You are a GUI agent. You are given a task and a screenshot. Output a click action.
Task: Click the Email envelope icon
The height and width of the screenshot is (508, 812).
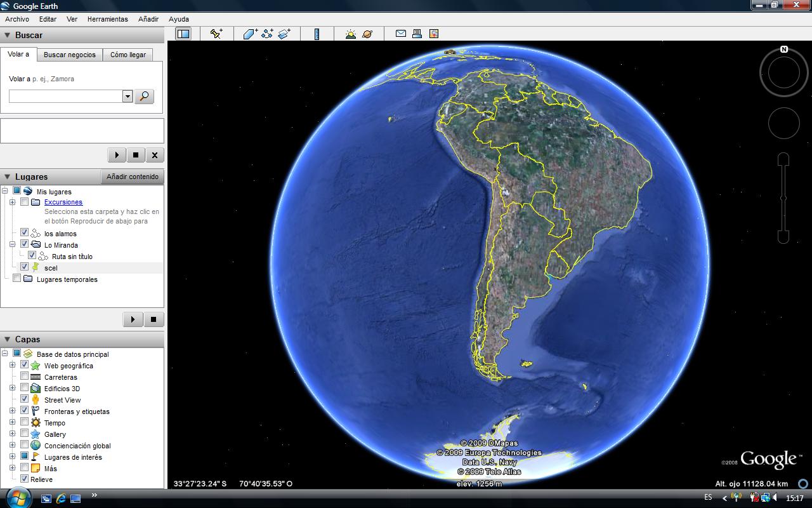click(x=401, y=34)
